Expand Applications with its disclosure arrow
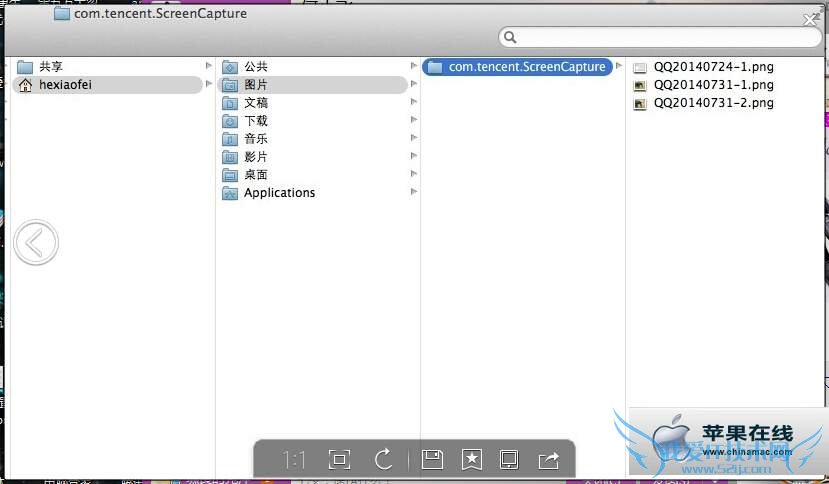This screenshot has height=484, width=829. (x=414, y=191)
